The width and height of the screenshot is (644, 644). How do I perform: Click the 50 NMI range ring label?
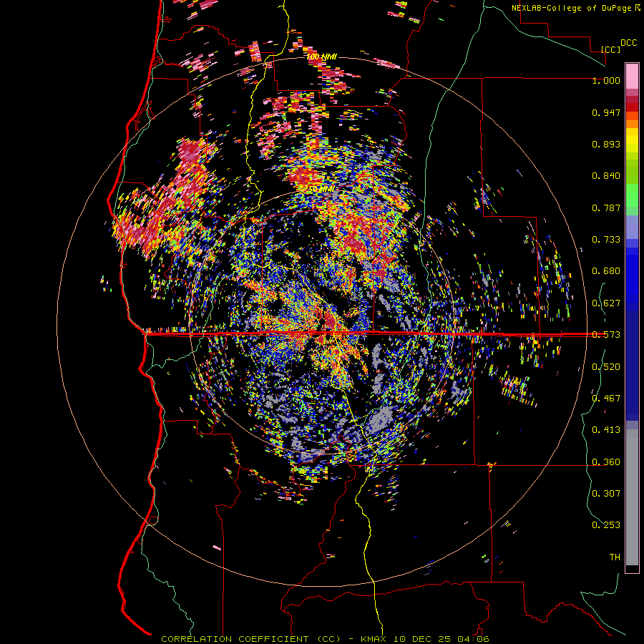(321, 189)
